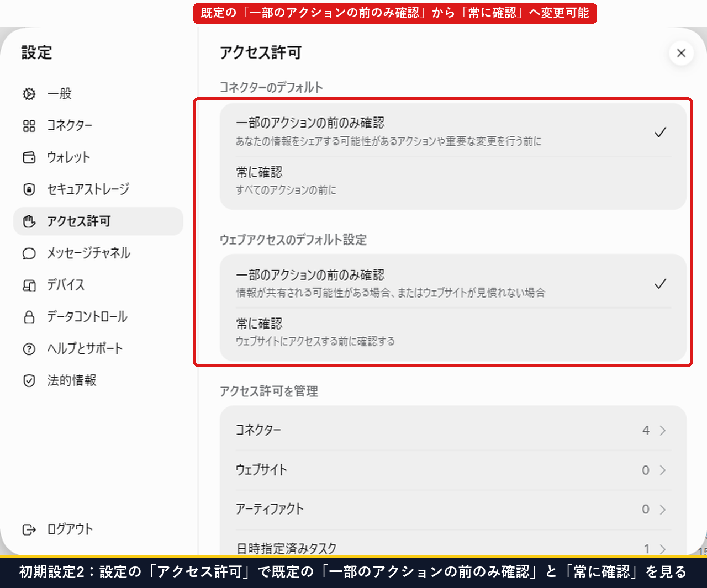707x588 pixels.
Task: Go to デバイス settings
Action: 98,285
